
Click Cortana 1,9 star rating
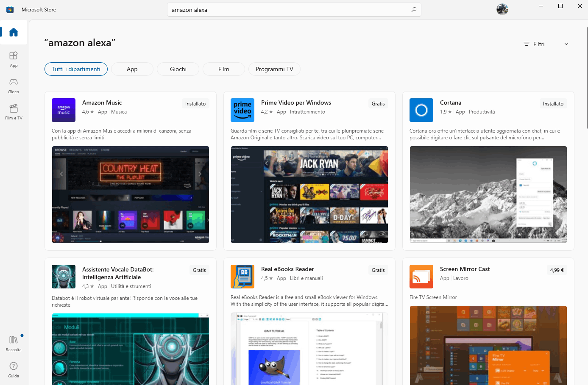pyautogui.click(x=446, y=112)
